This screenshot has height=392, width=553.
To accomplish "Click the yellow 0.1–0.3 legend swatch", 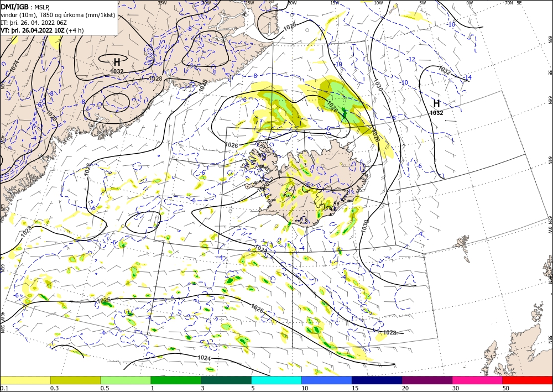I will click(25, 380).
